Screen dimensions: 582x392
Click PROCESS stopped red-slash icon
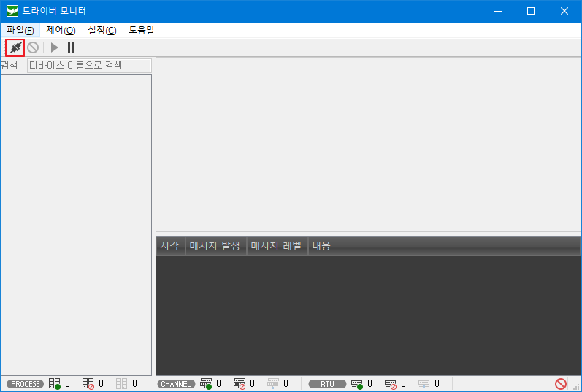(x=88, y=383)
